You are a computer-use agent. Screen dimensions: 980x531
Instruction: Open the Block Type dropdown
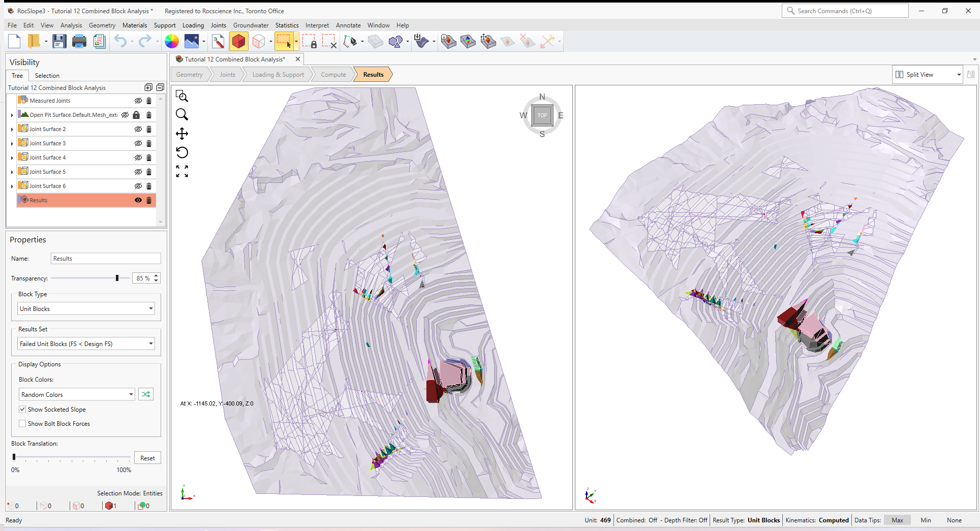coord(86,309)
